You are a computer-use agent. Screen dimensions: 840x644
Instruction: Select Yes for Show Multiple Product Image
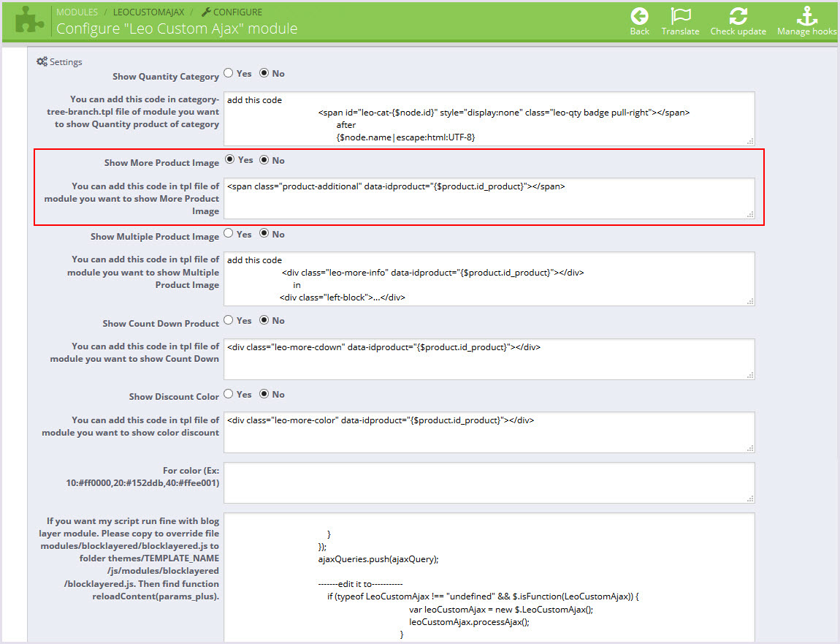coord(229,233)
